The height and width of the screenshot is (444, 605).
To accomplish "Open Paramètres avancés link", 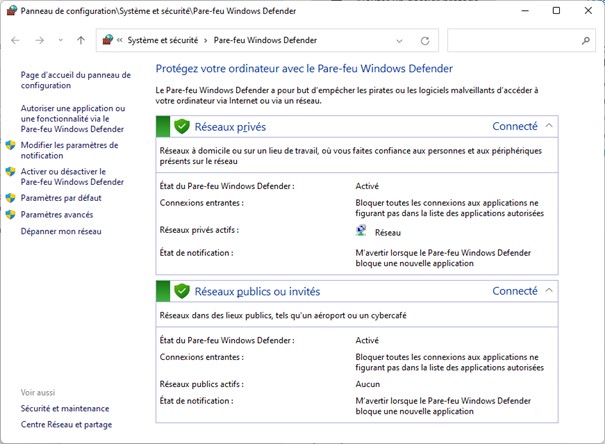I will (57, 214).
